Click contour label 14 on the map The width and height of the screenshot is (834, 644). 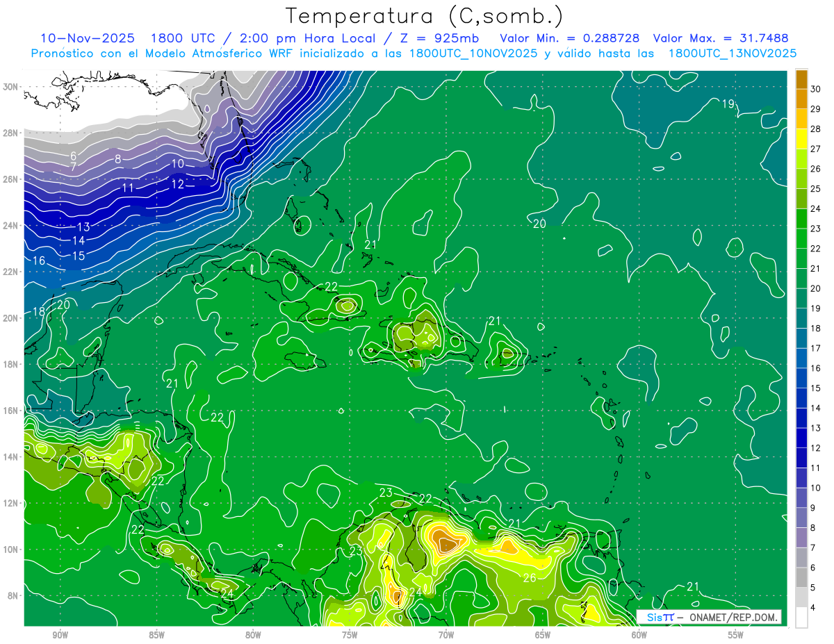(79, 241)
